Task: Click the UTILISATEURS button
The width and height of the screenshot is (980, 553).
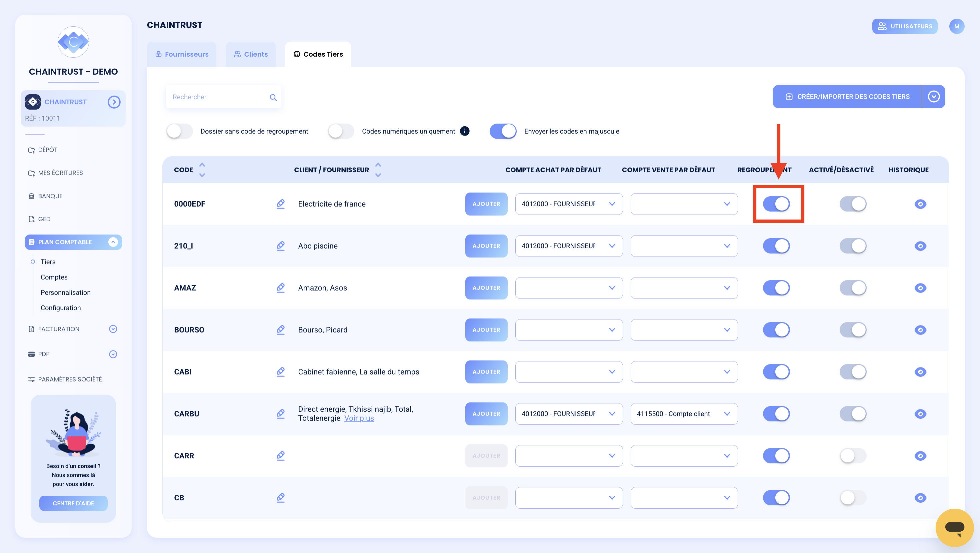Action: pyautogui.click(x=905, y=26)
